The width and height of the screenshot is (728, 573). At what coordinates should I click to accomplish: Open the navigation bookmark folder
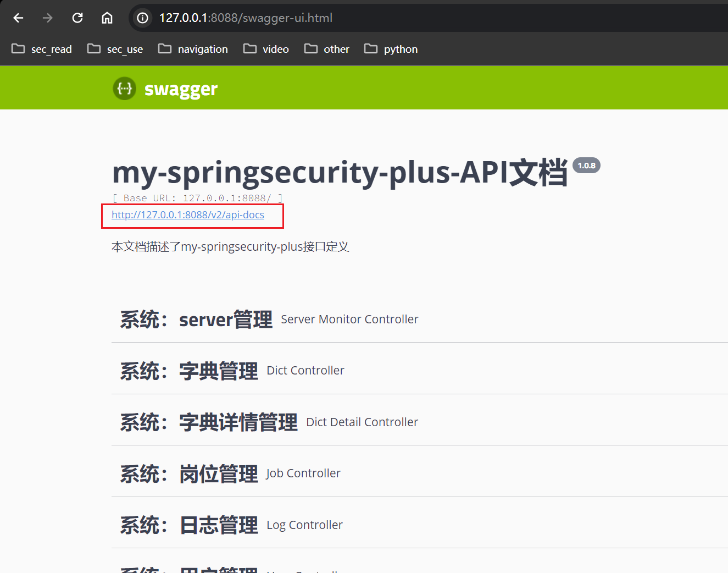click(x=193, y=49)
